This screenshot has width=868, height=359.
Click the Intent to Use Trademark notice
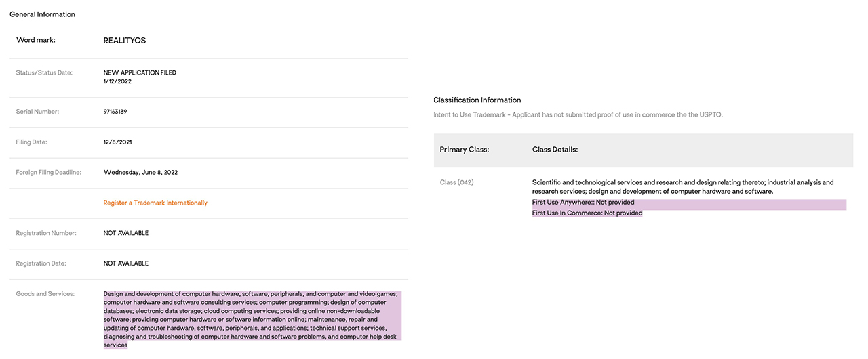578,114
